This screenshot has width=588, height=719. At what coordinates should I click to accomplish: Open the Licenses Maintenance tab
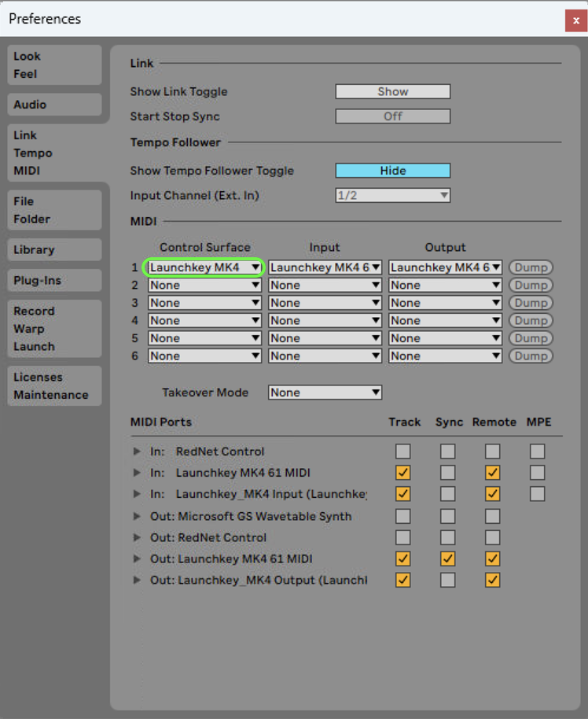tap(54, 385)
